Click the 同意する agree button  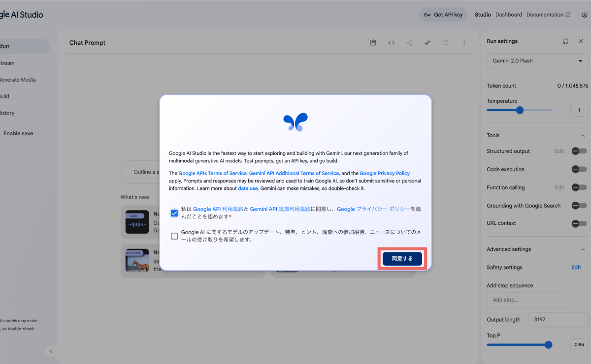point(402,259)
